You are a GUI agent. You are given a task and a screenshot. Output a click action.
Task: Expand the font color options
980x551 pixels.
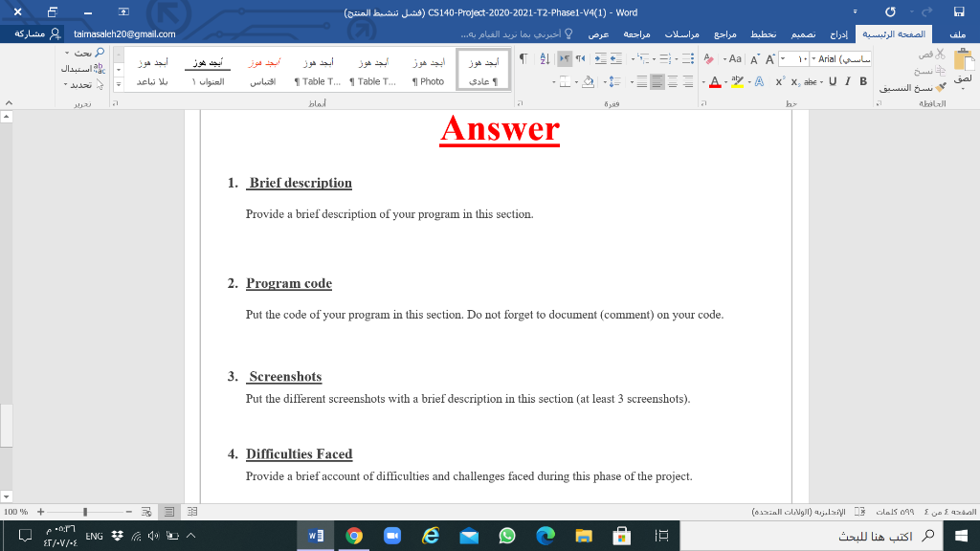pos(725,82)
